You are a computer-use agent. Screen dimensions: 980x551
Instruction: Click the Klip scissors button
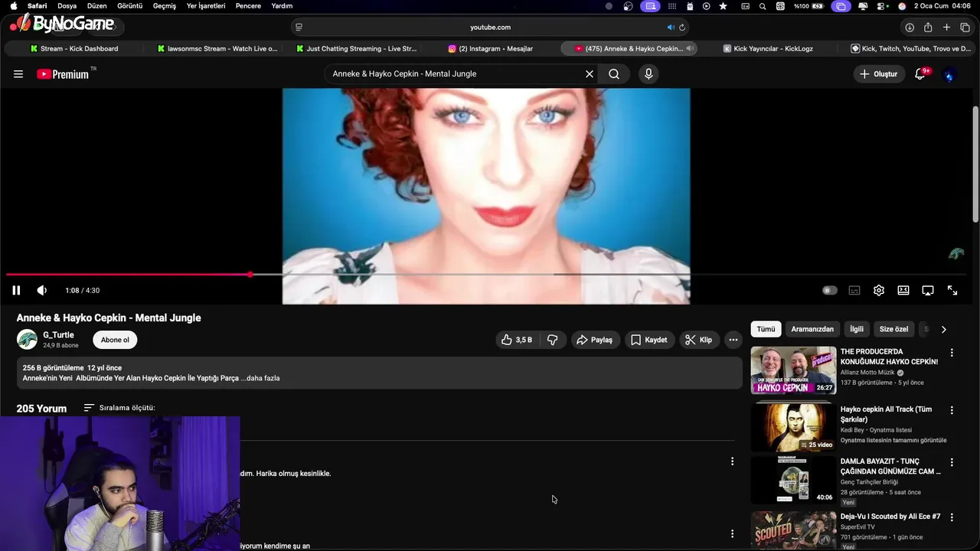click(x=698, y=340)
